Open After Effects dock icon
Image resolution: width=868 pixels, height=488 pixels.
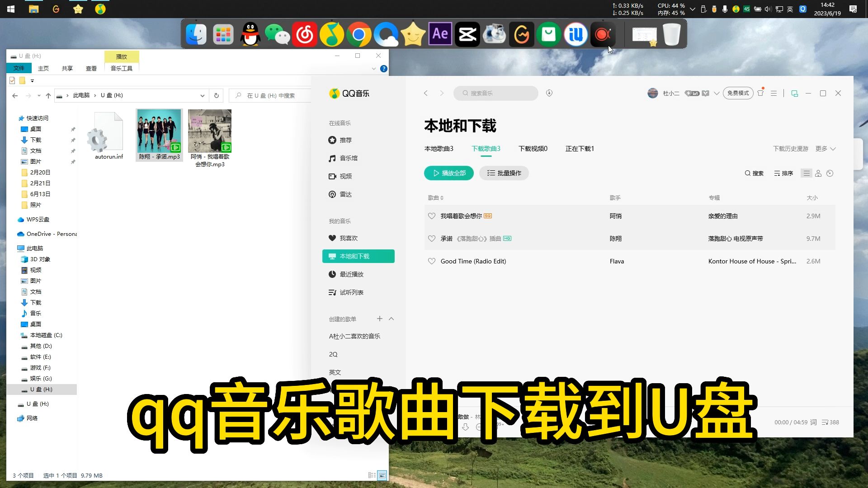(x=440, y=34)
